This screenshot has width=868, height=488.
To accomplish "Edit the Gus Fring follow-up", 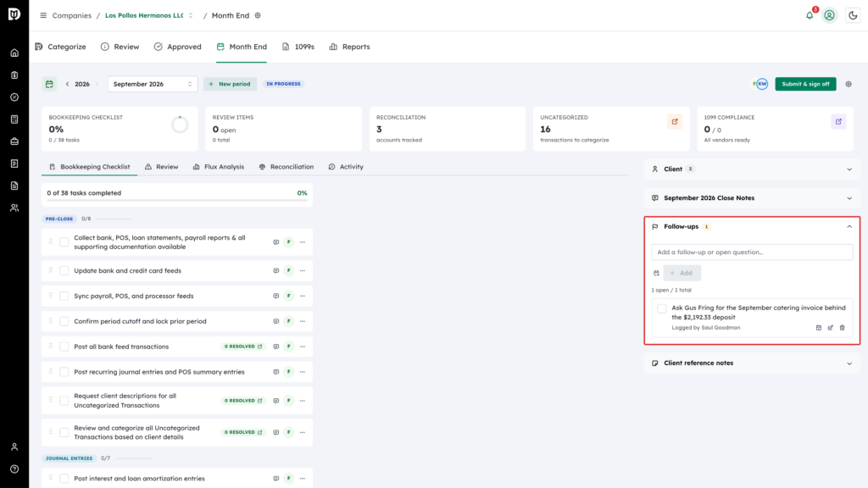I will pos(831,328).
